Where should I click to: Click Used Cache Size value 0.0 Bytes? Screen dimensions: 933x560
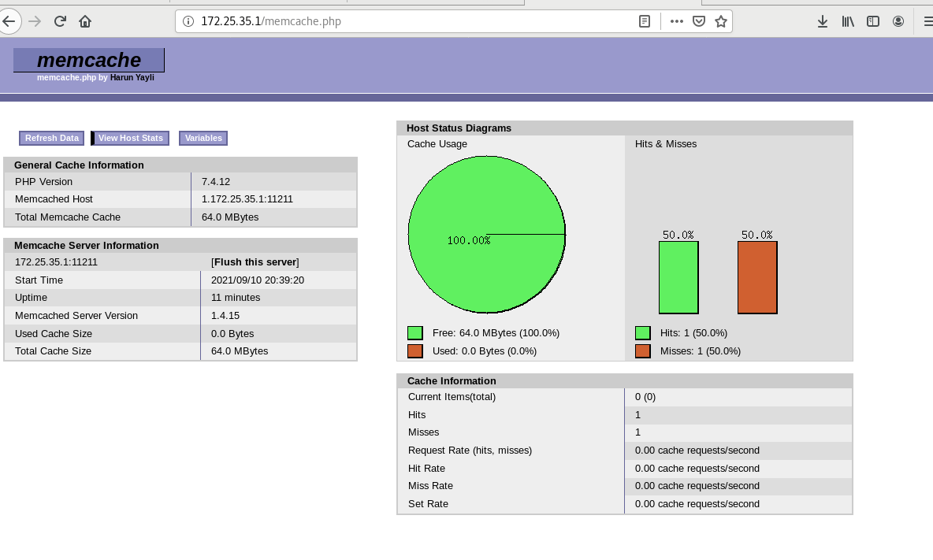coord(232,333)
